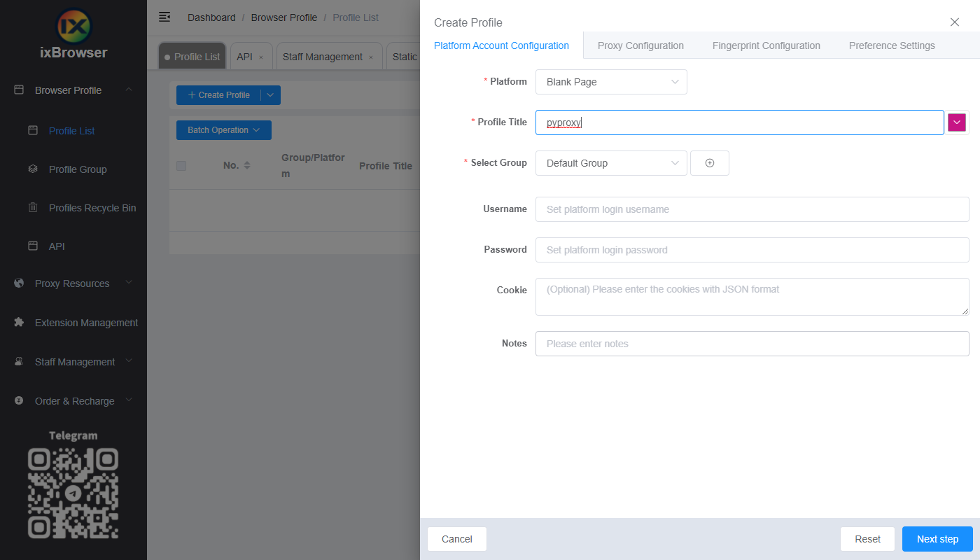Expand the Order & Recharge menu
This screenshot has height=560, width=980.
(x=129, y=400)
